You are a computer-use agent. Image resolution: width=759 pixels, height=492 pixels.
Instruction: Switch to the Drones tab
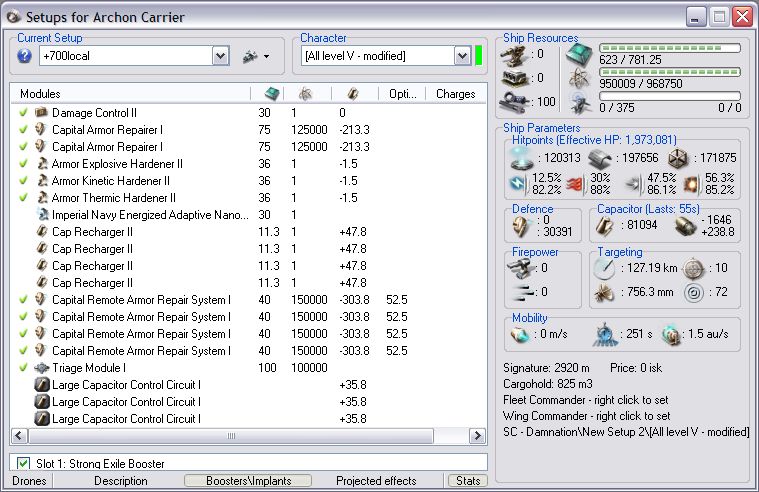click(x=27, y=481)
